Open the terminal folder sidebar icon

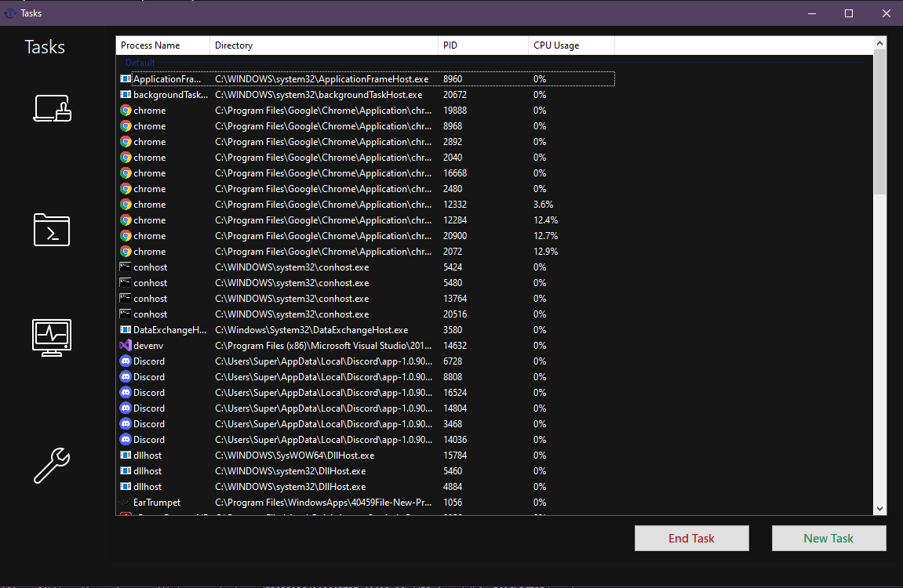coord(52,230)
